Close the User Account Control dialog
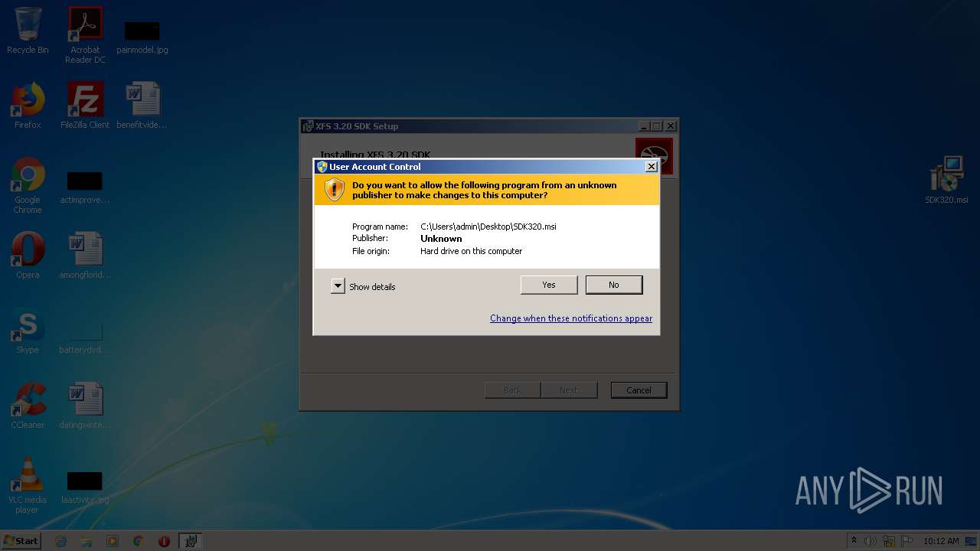Screen dimensions: 980x551 651,166
